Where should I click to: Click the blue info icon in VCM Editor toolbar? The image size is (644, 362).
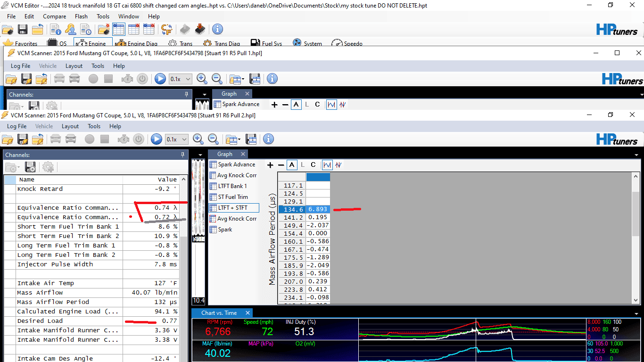pos(217,29)
